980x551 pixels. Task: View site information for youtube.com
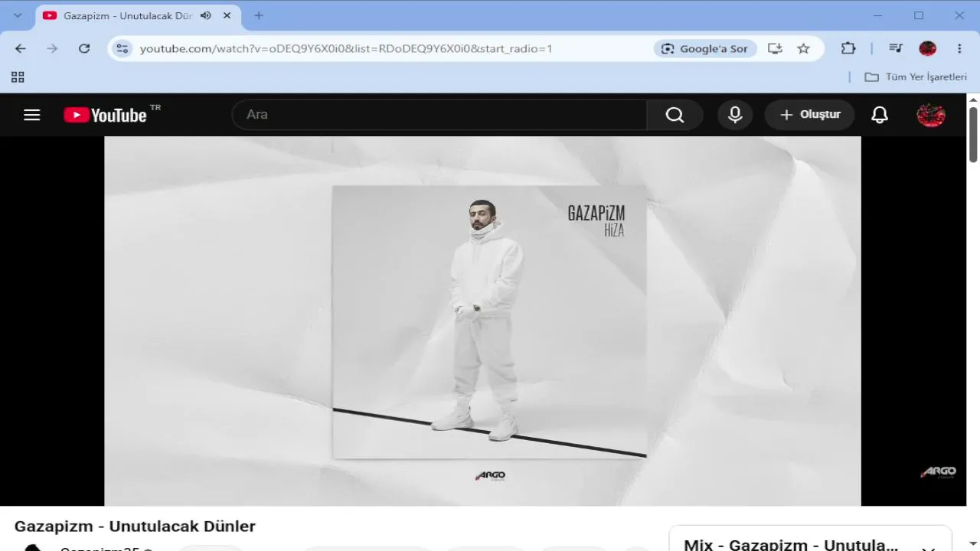click(x=122, y=48)
